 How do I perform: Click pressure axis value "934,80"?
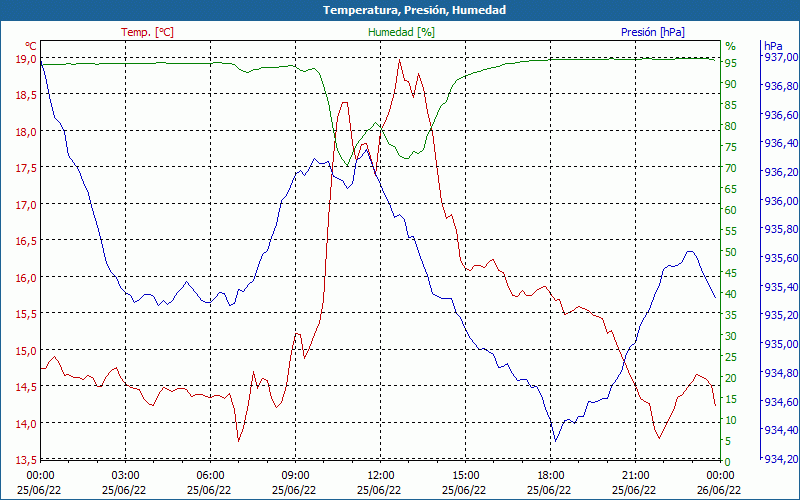[x=781, y=373]
